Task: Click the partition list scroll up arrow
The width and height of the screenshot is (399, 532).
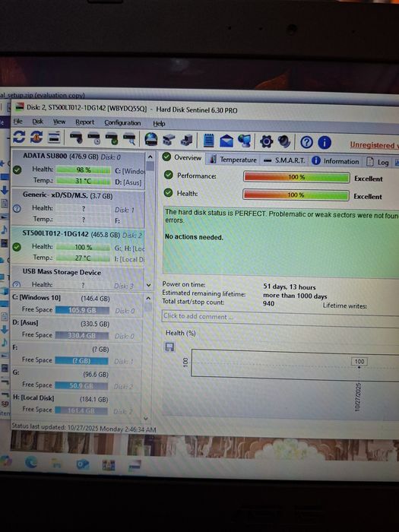Action: (x=148, y=298)
